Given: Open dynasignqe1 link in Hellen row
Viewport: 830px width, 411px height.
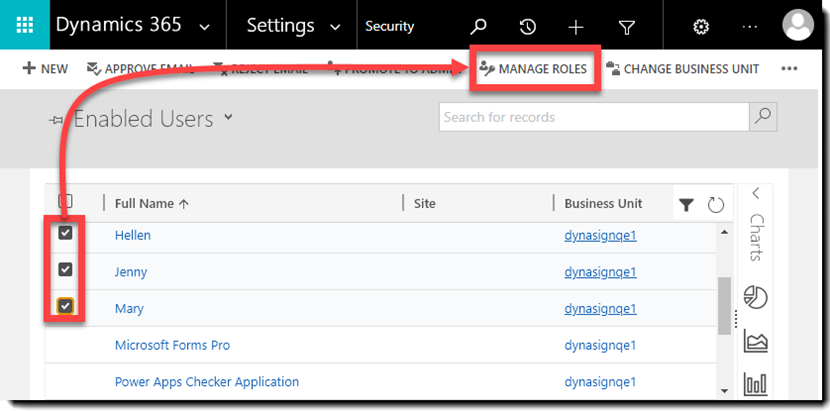Looking at the screenshot, I should (600, 235).
